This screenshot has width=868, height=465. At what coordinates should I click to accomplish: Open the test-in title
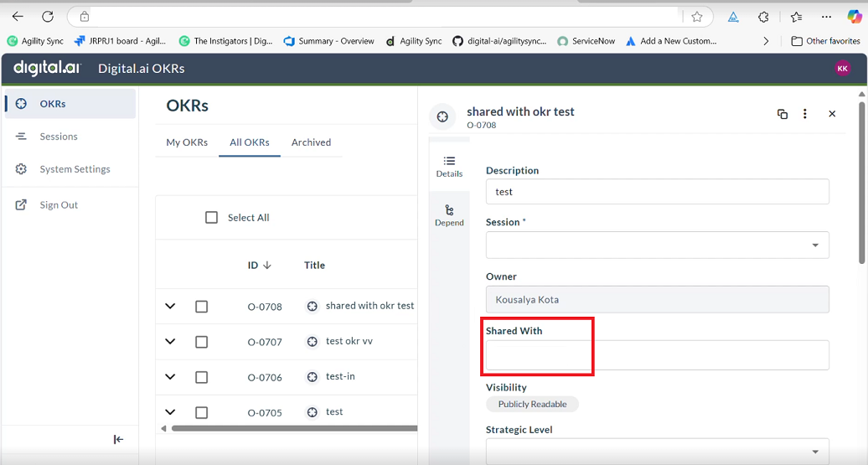[340, 376]
